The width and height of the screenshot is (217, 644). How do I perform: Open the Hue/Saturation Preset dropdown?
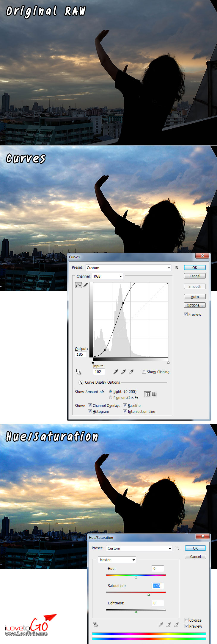point(139,548)
